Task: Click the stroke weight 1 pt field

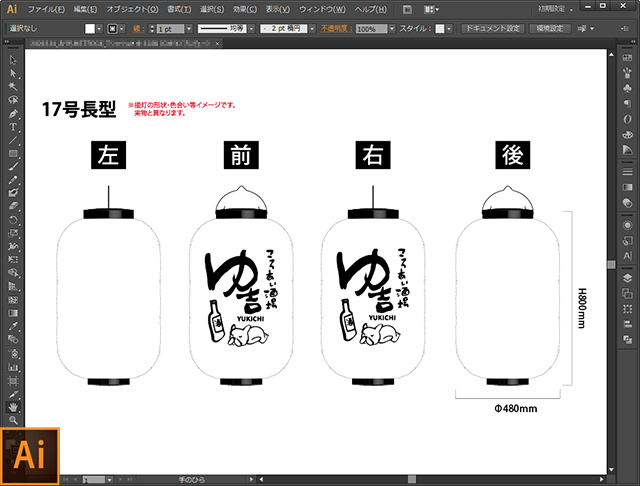Action: (x=170, y=29)
